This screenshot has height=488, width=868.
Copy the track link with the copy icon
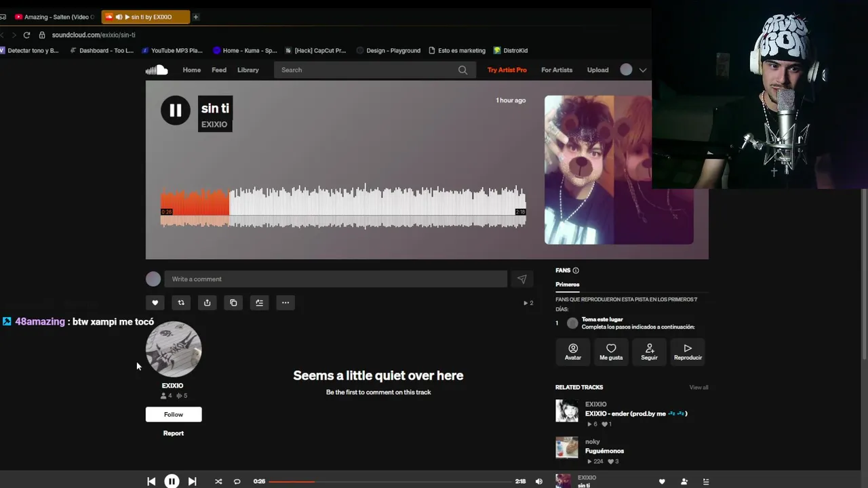233,303
